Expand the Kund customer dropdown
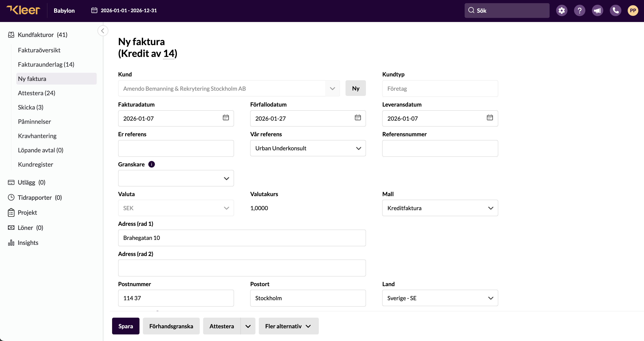644x341 pixels. pos(332,89)
